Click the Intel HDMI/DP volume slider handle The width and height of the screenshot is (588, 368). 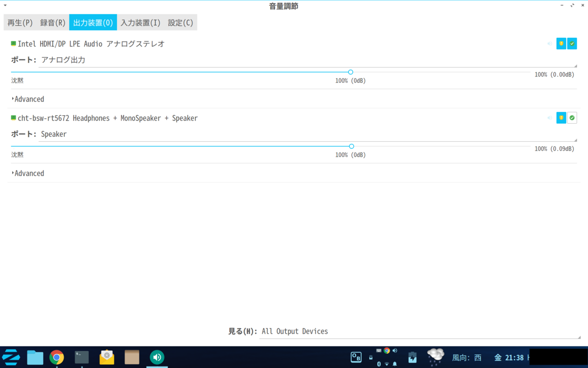click(350, 72)
